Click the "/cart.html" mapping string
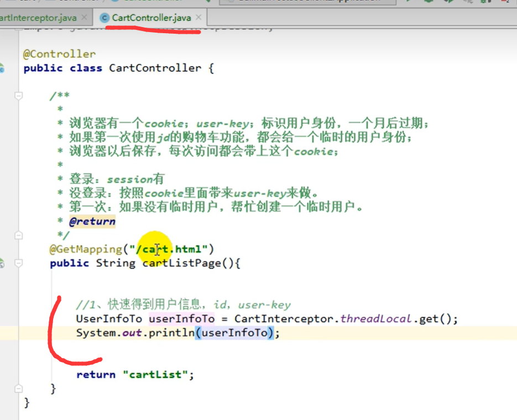Image resolution: width=517 pixels, height=420 pixels. pos(169,249)
